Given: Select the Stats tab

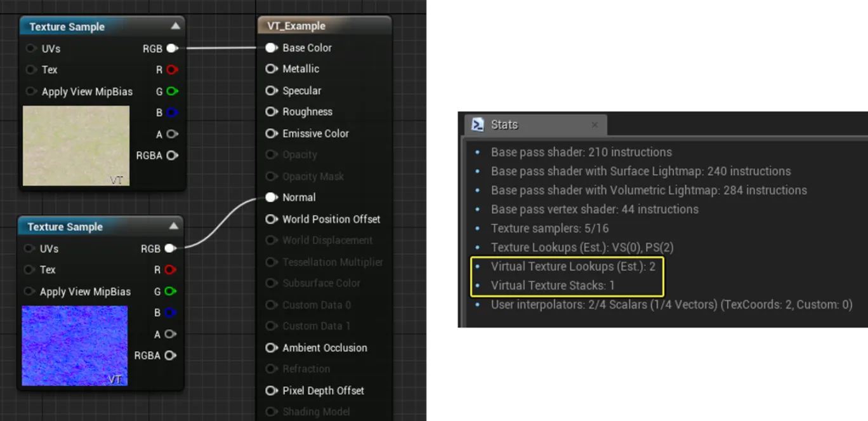Looking at the screenshot, I should coord(504,124).
